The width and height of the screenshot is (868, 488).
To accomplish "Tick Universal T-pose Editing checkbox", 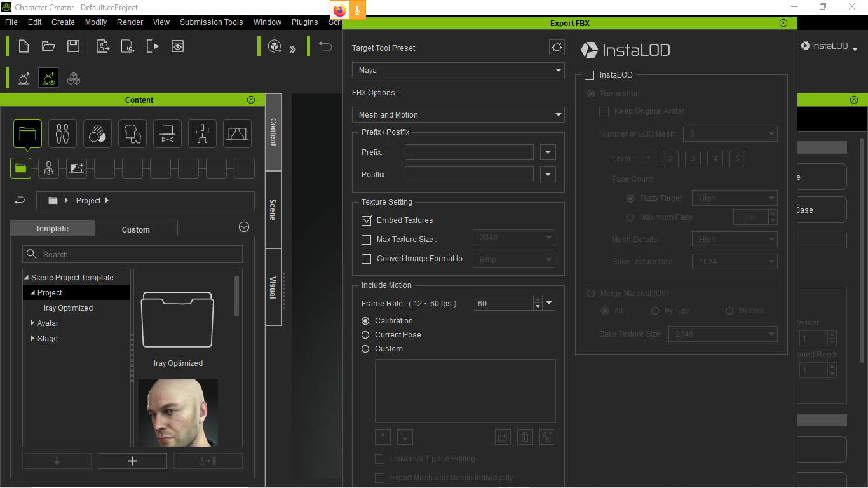I will coord(379,459).
